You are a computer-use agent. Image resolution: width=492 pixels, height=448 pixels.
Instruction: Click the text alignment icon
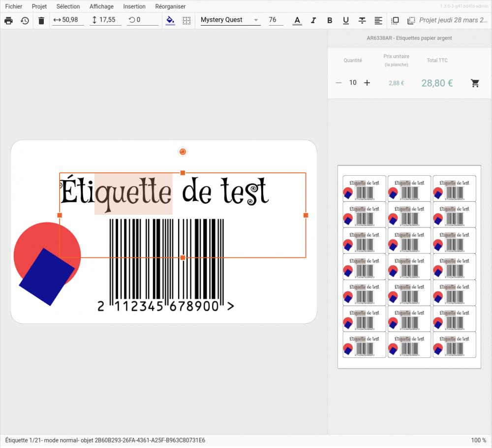pos(378,20)
